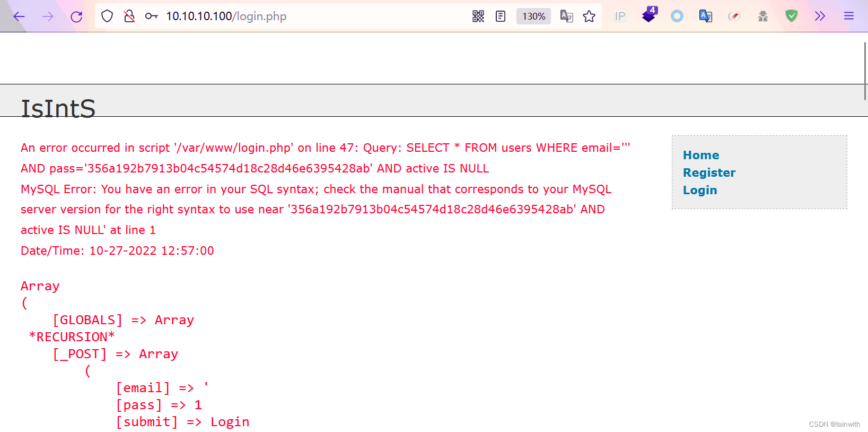
Task: Click the insecure connection padlock icon
Action: 129,16
